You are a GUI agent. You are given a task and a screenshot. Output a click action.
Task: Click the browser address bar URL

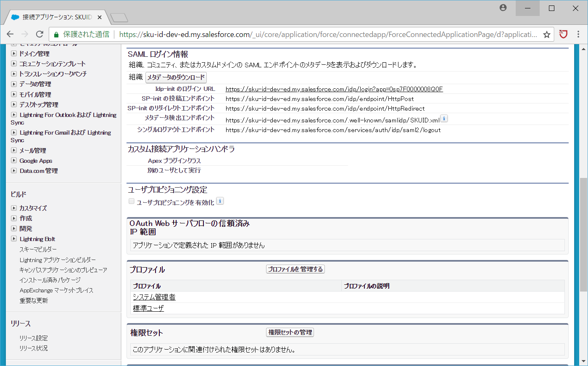(328, 34)
